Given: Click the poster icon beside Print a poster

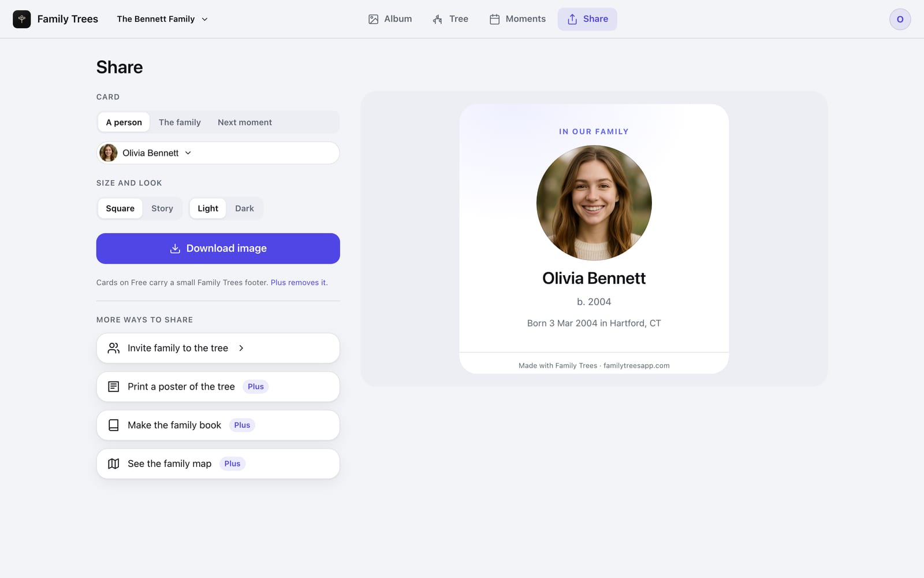Looking at the screenshot, I should click(114, 387).
